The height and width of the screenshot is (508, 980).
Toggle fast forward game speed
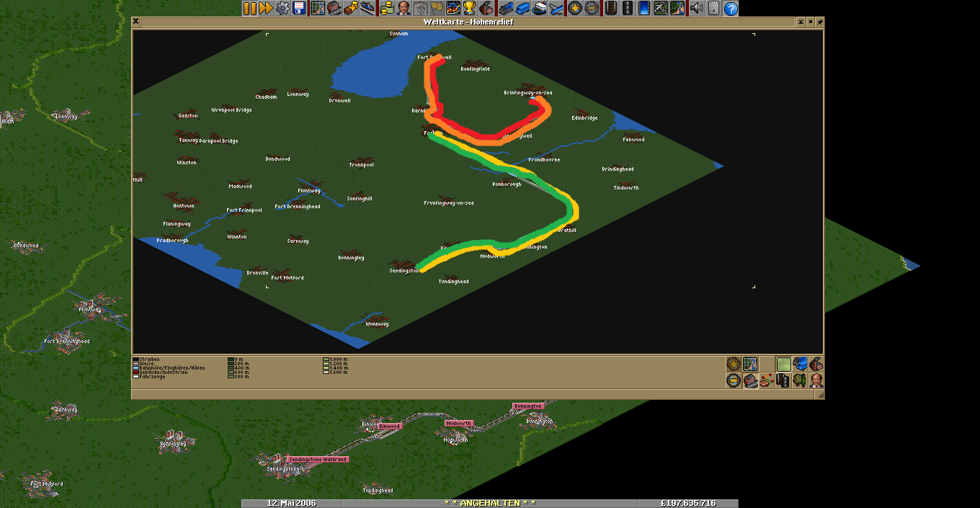[x=265, y=8]
